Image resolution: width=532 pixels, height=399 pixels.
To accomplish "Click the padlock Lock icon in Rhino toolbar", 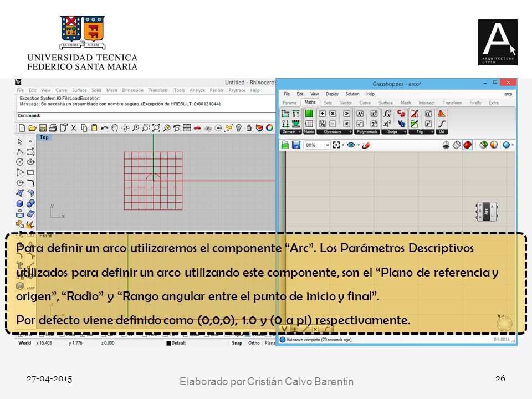I will (249, 128).
